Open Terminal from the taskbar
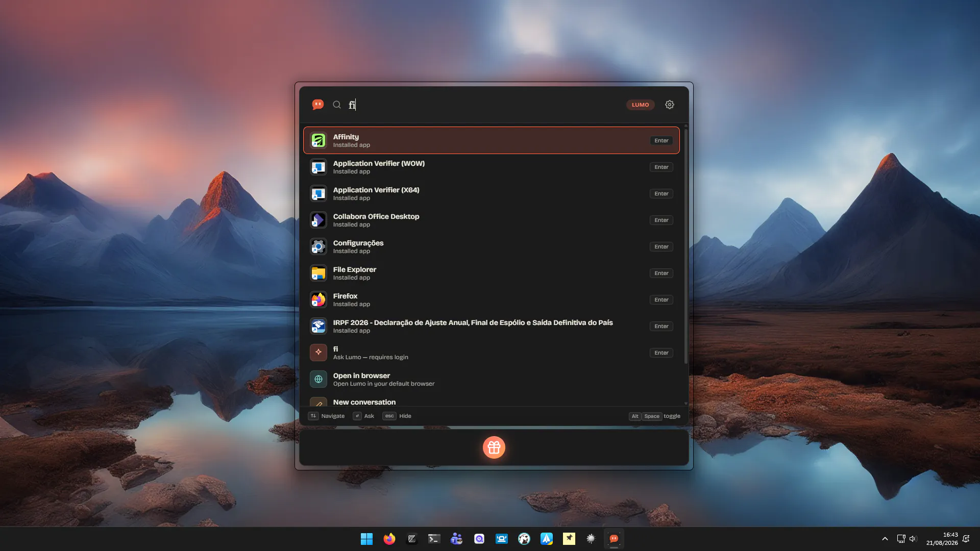 434,539
